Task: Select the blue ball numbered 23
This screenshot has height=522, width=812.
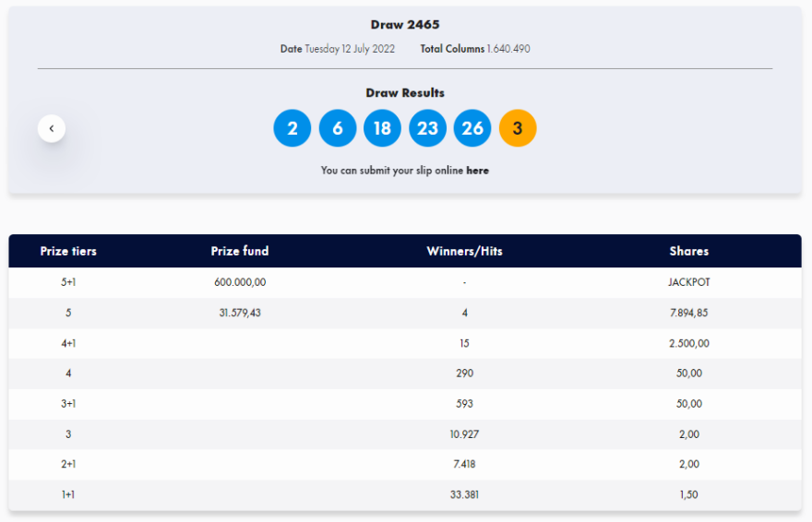Action: (427, 128)
